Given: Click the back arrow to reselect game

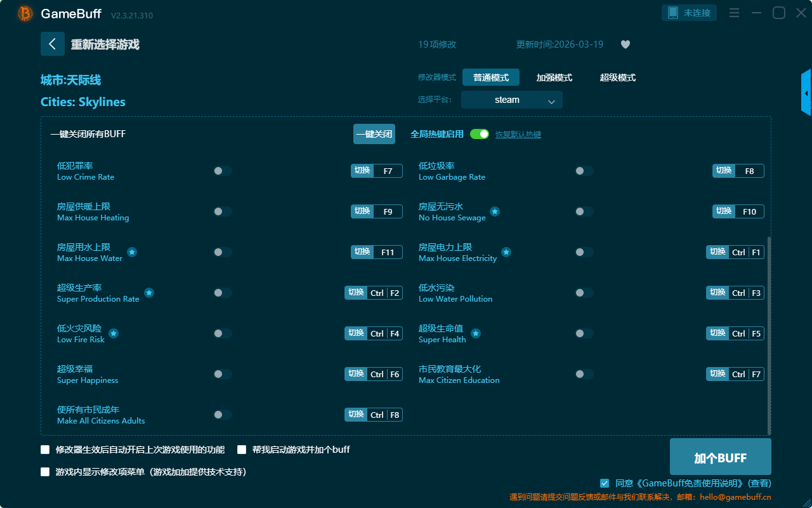Looking at the screenshot, I should pos(52,44).
